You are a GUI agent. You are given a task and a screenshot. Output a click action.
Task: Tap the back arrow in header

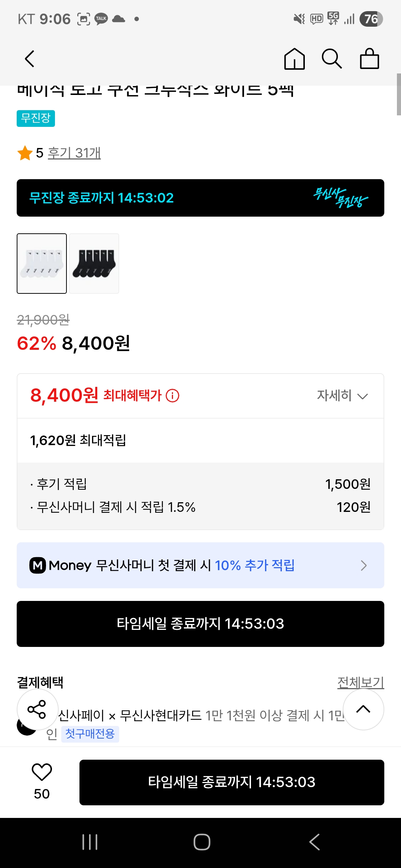30,59
